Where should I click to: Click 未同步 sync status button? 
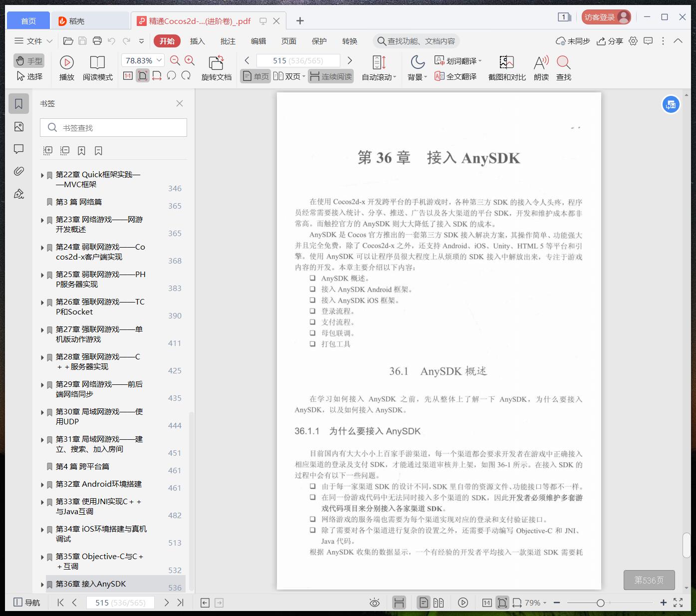coord(573,41)
